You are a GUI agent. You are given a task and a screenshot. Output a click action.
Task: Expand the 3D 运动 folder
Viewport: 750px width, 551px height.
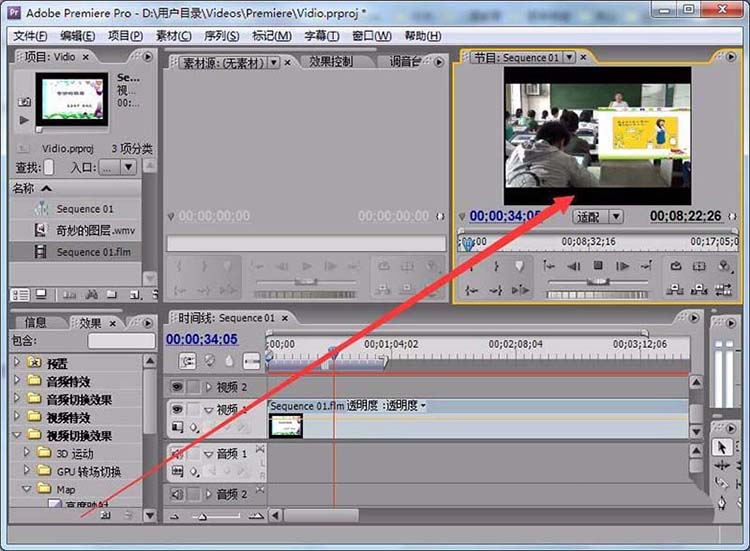click(x=27, y=452)
